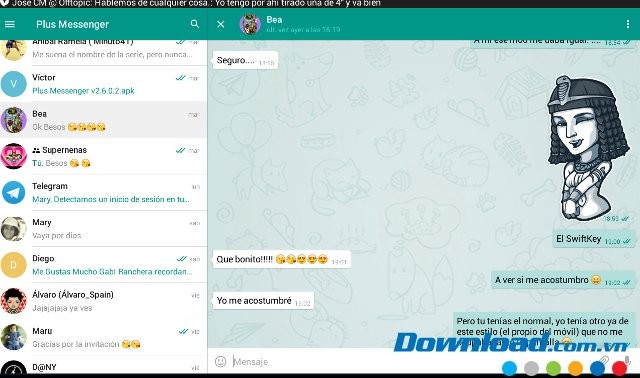Close Bea's chat with the X icon

pos(221,24)
